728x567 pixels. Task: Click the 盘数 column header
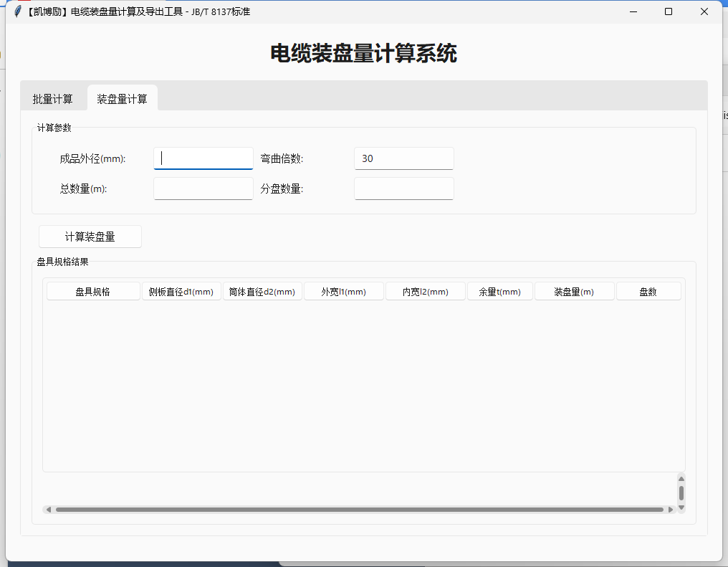coord(648,290)
